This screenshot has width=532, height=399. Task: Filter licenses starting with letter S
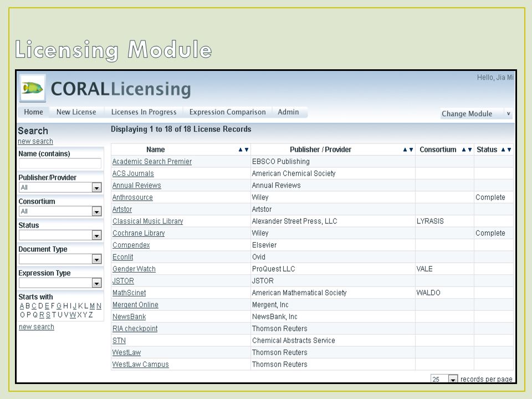48,315
